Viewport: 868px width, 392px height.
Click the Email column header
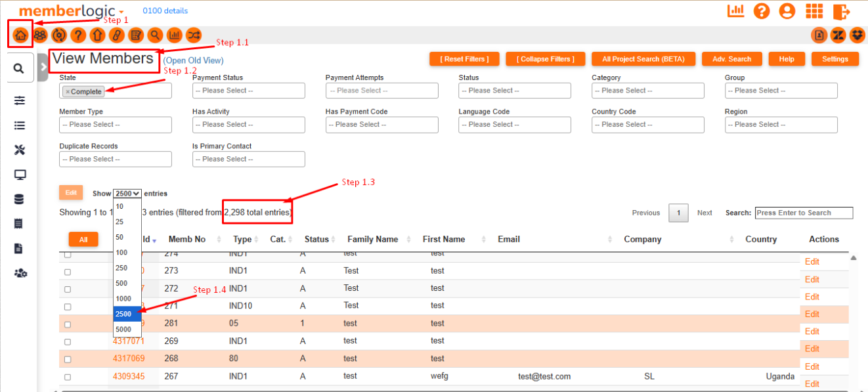point(510,240)
